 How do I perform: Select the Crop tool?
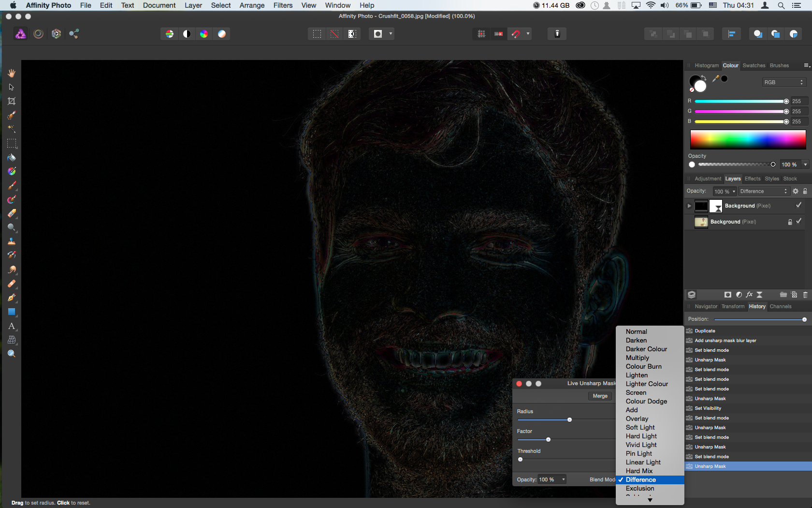coord(12,101)
